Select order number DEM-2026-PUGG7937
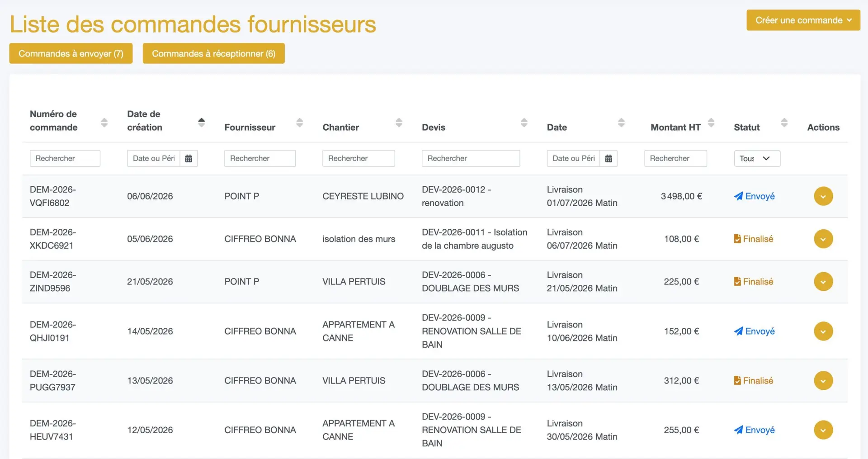The height and width of the screenshot is (459, 868). click(53, 380)
